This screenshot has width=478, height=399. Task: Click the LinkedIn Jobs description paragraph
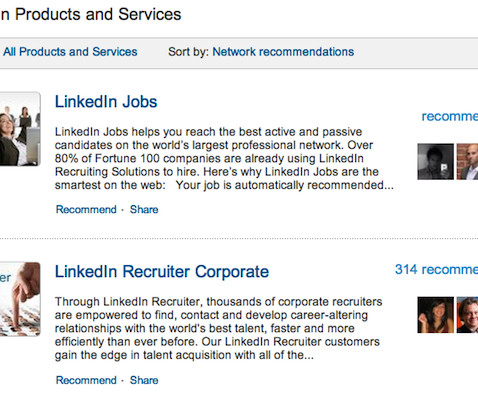(224, 158)
